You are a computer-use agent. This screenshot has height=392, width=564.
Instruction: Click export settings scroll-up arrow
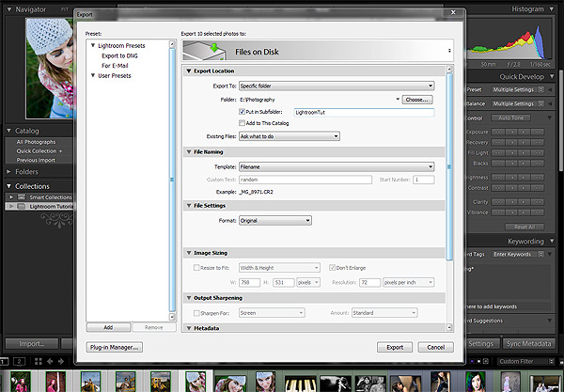pyautogui.click(x=449, y=69)
